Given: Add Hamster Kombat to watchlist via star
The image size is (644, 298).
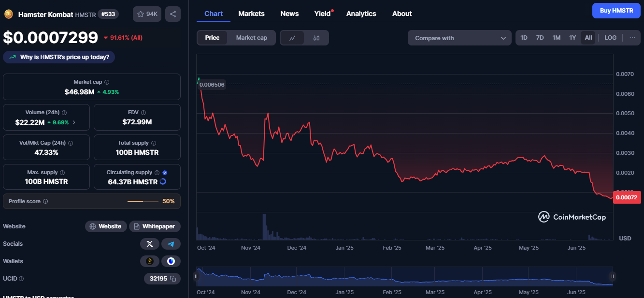Looking at the screenshot, I should tap(147, 14).
